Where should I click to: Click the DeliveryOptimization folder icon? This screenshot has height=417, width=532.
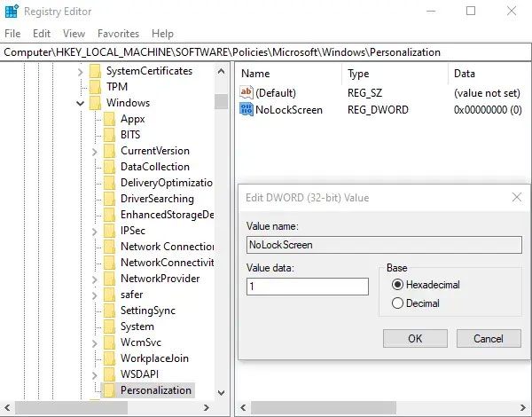[x=110, y=183]
